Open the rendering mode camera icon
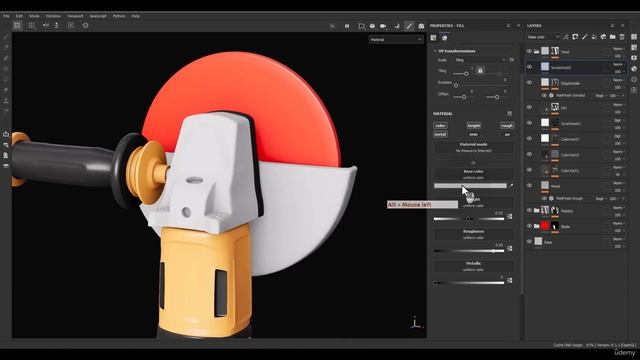This screenshot has width=640, height=360. (x=421, y=26)
